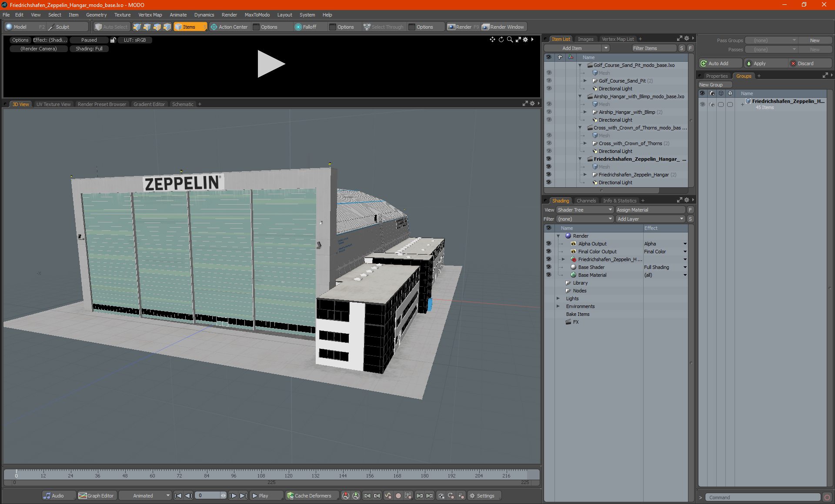
Task: Toggle visibility of Final Color Output layer
Action: [549, 252]
